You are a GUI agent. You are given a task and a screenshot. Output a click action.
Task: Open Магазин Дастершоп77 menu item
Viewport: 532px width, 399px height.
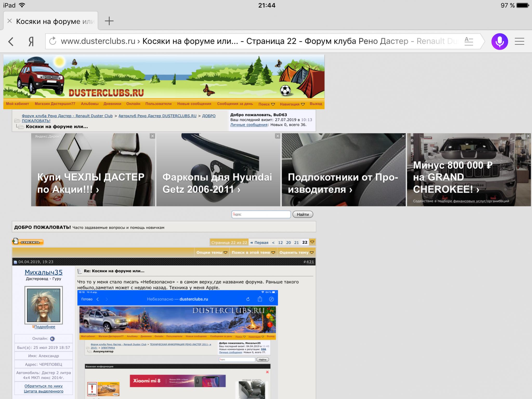pos(55,104)
